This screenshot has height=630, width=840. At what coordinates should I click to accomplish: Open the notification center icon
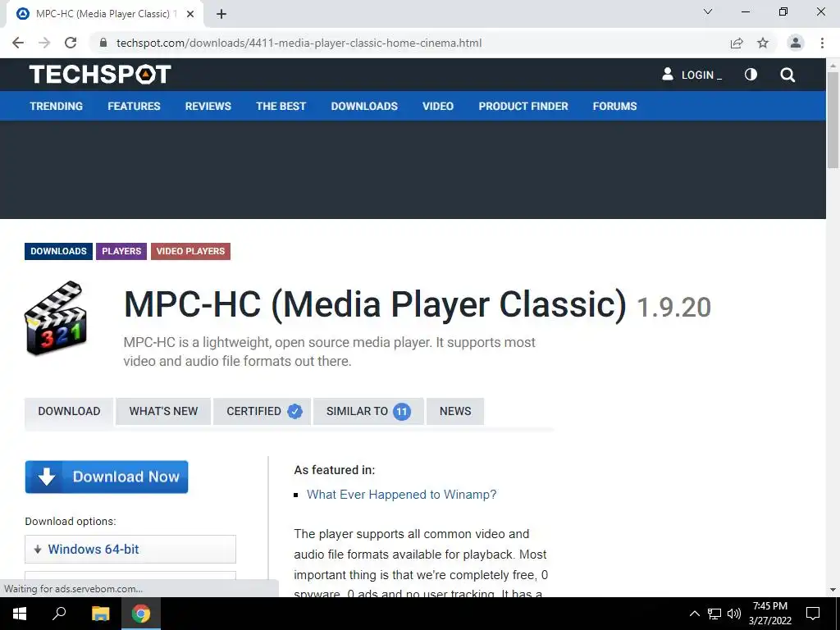tap(813, 614)
